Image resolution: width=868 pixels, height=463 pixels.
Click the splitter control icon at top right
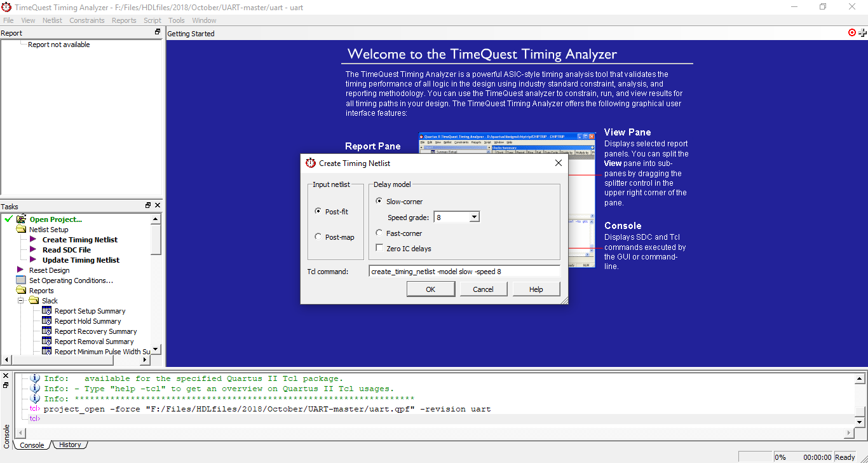(862, 32)
